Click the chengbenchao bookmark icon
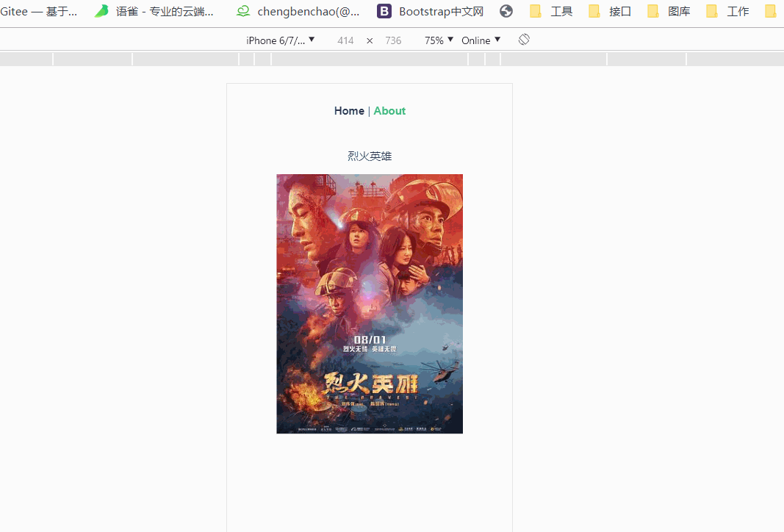 243,11
